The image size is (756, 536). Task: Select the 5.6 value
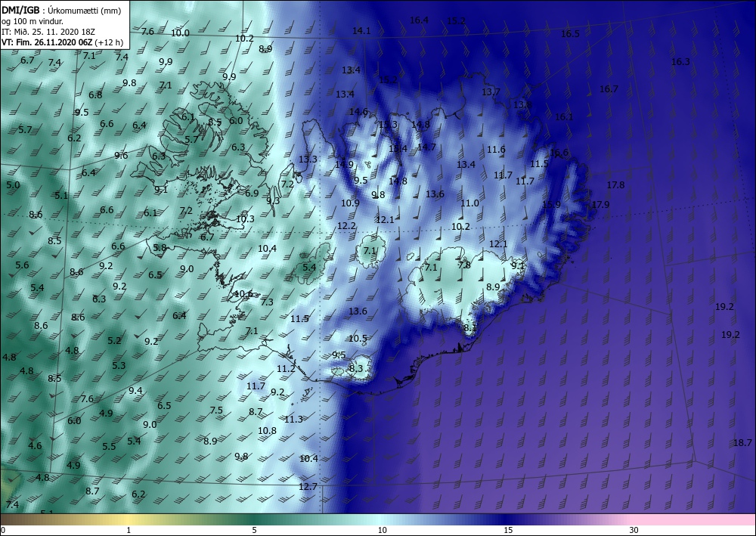tap(22, 265)
